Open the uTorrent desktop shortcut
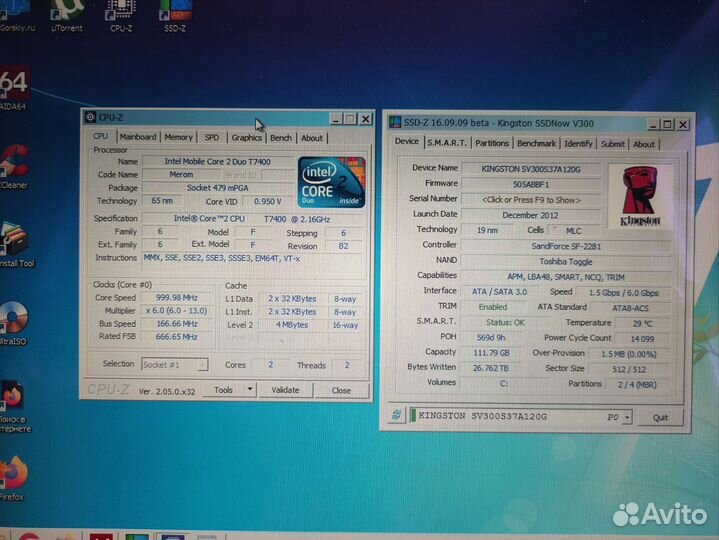The image size is (719, 540). pyautogui.click(x=67, y=15)
